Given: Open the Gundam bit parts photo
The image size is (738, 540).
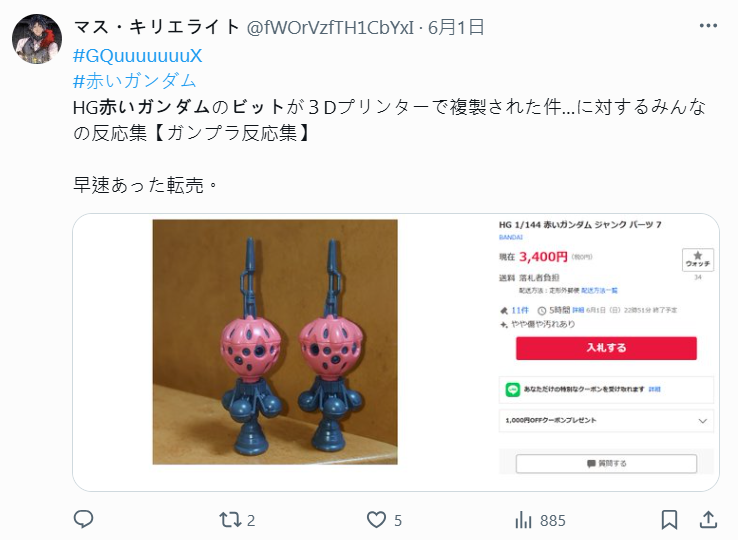Looking at the screenshot, I should click(x=275, y=342).
